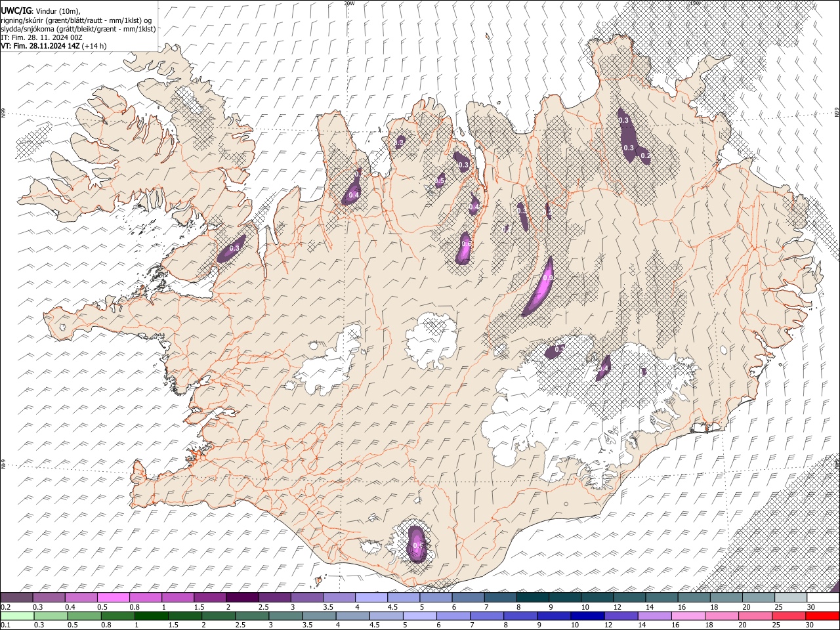Screen dimensions: 840x630
Task: Select the lavender 4 swatch in snow legend
Action: pos(371,598)
